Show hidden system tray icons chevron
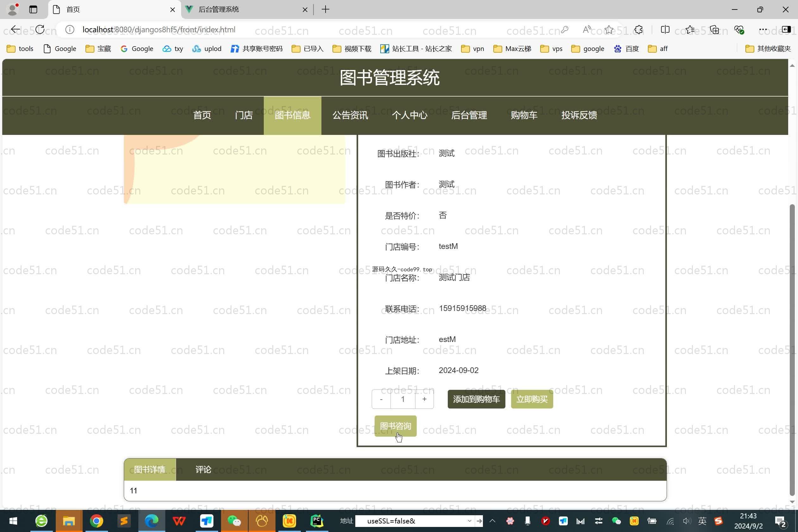The image size is (798, 532). 492,521
